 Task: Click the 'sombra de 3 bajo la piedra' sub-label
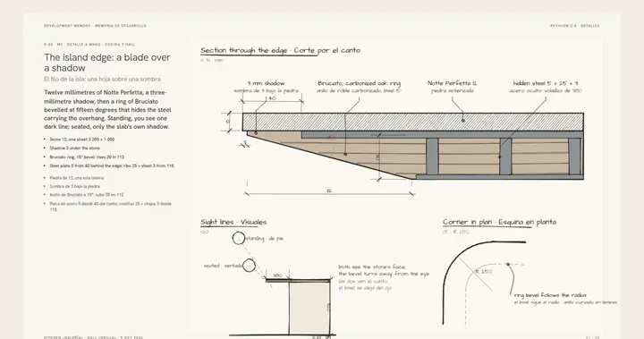pyautogui.click(x=267, y=91)
